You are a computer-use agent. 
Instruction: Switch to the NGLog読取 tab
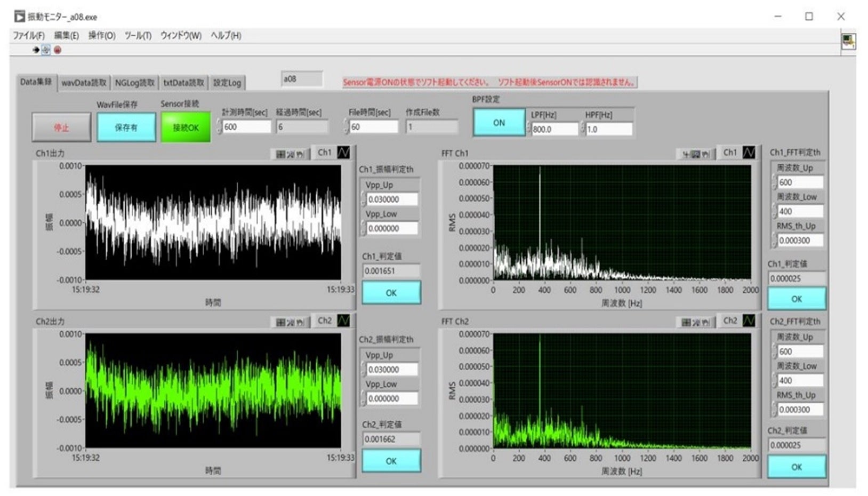click(x=134, y=83)
